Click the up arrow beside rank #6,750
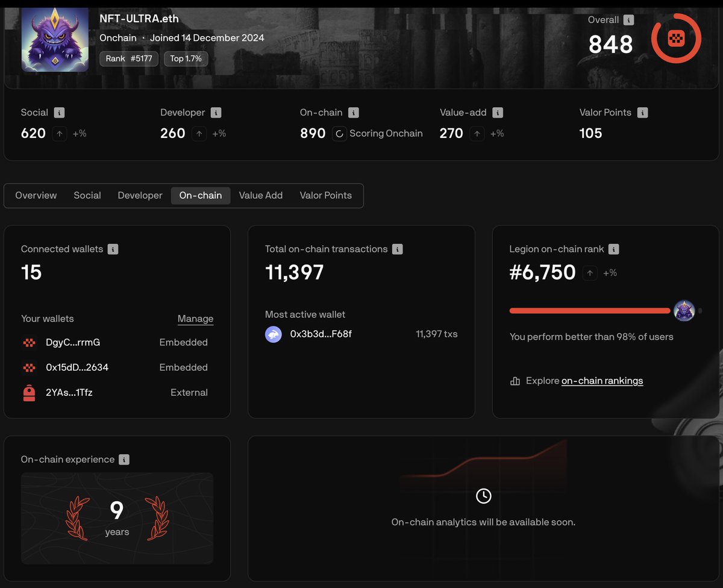The image size is (723, 588). [x=590, y=273]
